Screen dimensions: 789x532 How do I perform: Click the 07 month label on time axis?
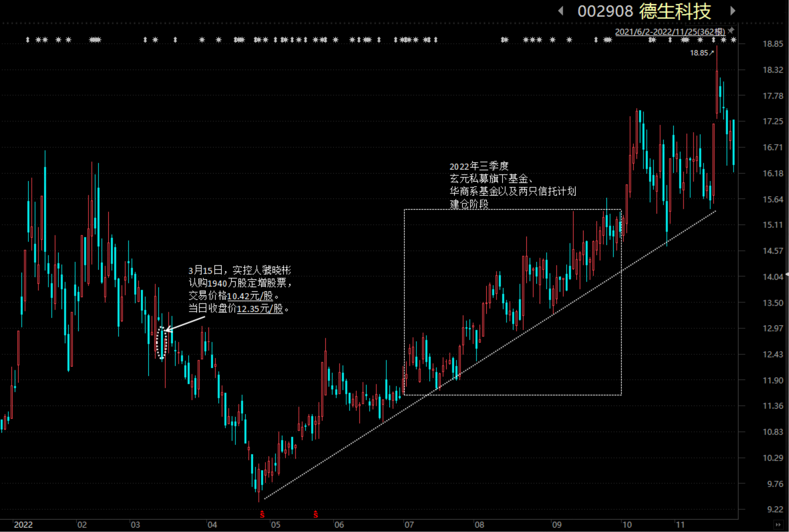pos(409,525)
